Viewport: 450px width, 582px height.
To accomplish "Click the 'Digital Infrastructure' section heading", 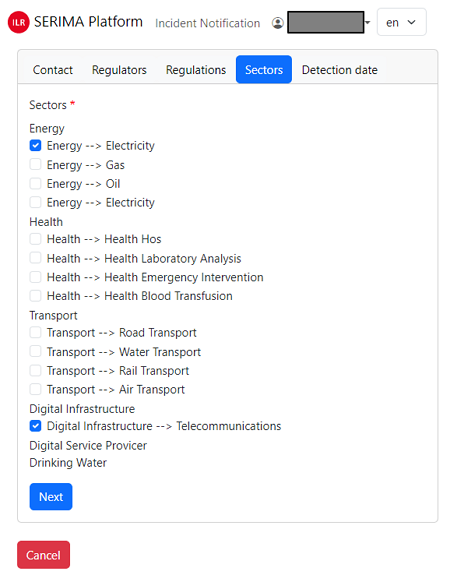I will point(82,409).
